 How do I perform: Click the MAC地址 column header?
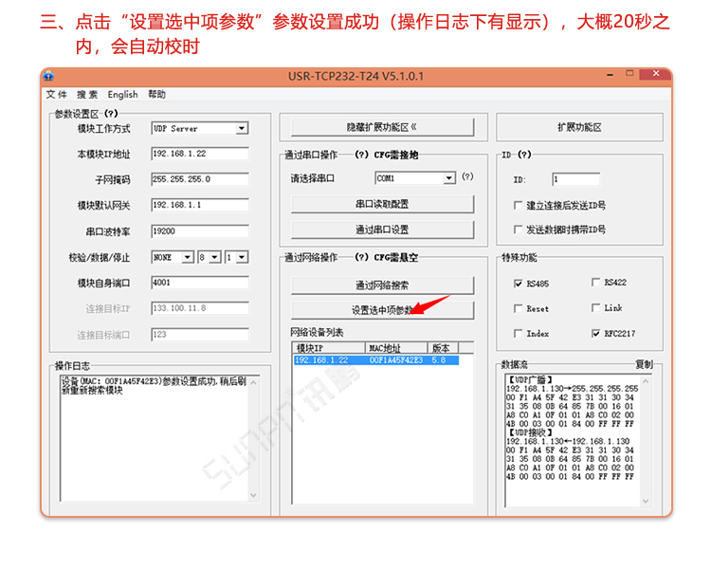(x=397, y=348)
